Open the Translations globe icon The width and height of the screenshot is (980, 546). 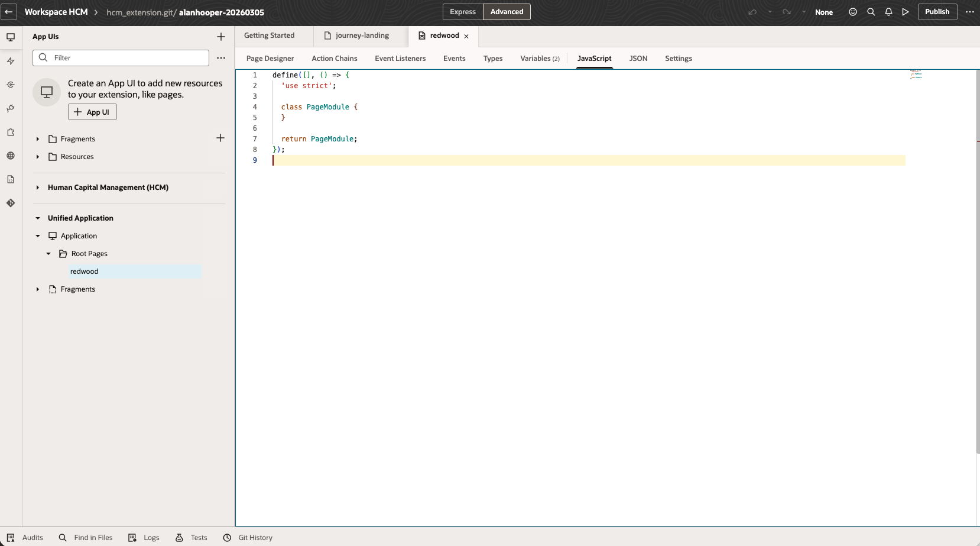click(x=11, y=156)
